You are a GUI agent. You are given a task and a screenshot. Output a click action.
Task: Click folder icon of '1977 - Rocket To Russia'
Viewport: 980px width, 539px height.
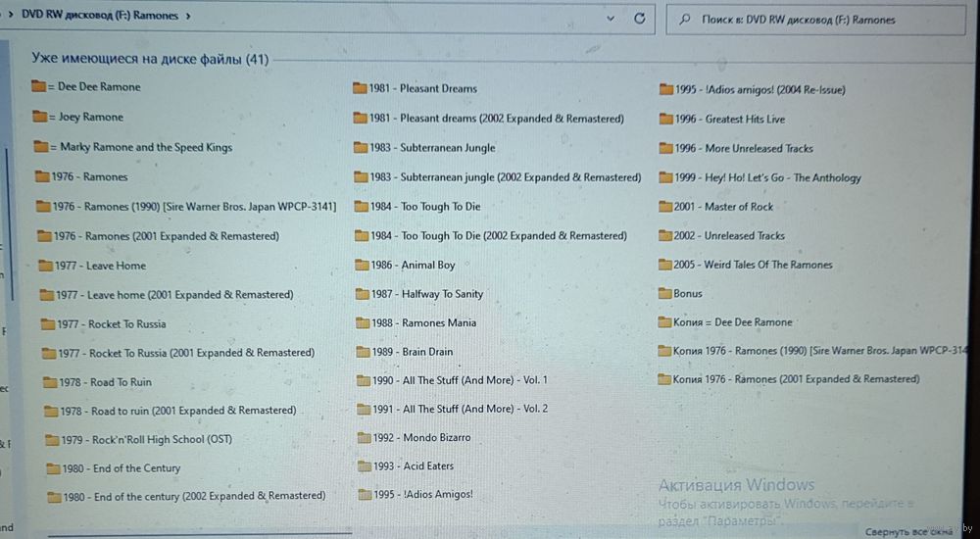click(x=48, y=324)
